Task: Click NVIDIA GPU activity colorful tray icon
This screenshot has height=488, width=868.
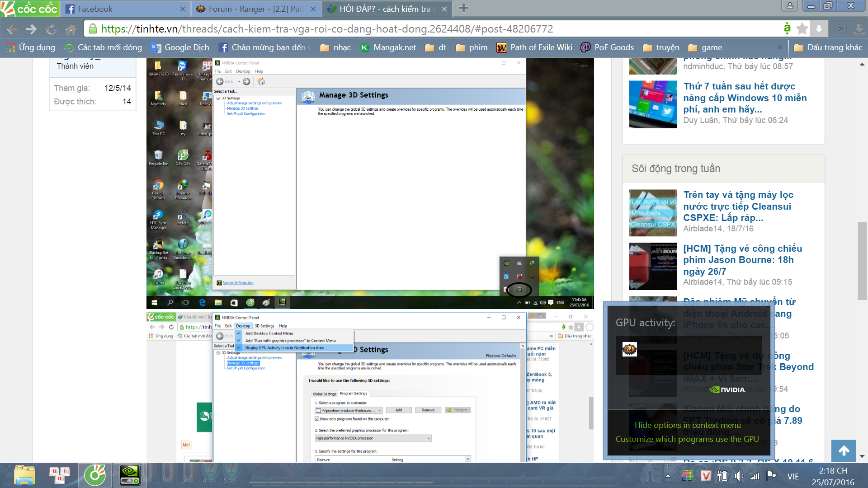Action: (687, 476)
